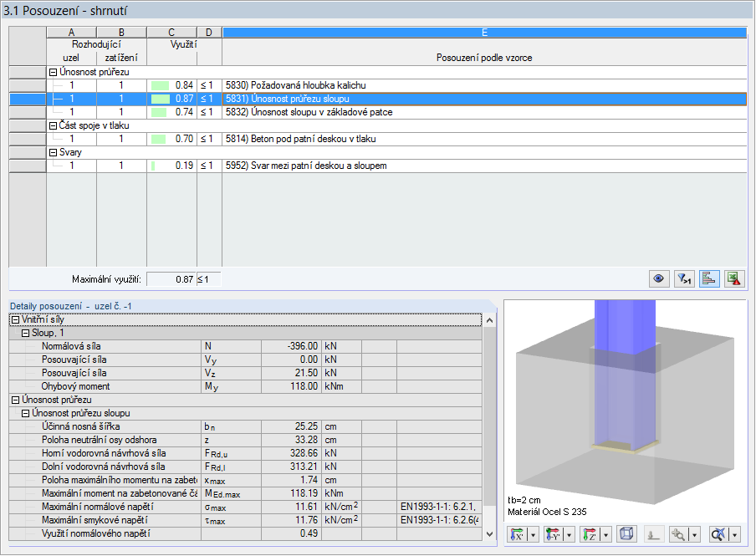756x556 pixels.
Task: Click the zoom magnifier plus icon
Action: tap(678, 534)
